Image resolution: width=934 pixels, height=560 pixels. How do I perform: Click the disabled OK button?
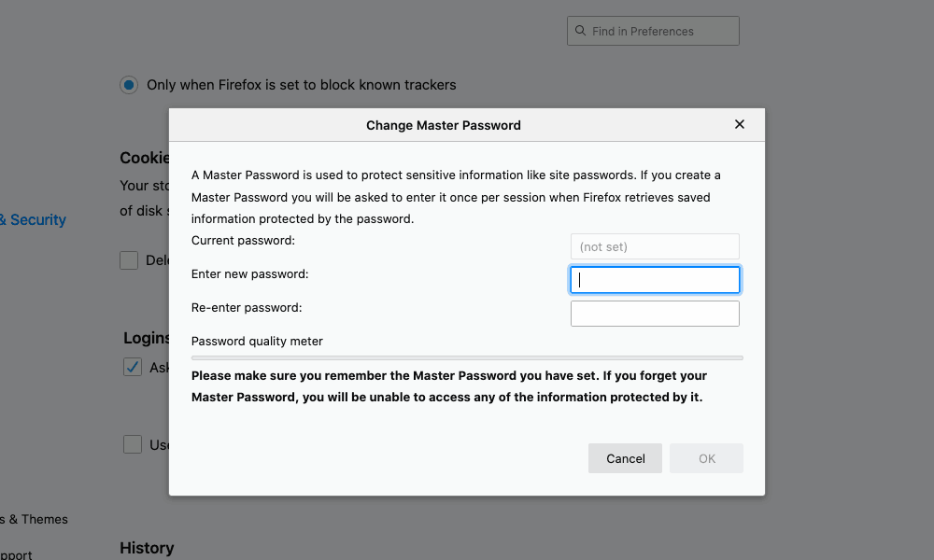click(x=706, y=458)
